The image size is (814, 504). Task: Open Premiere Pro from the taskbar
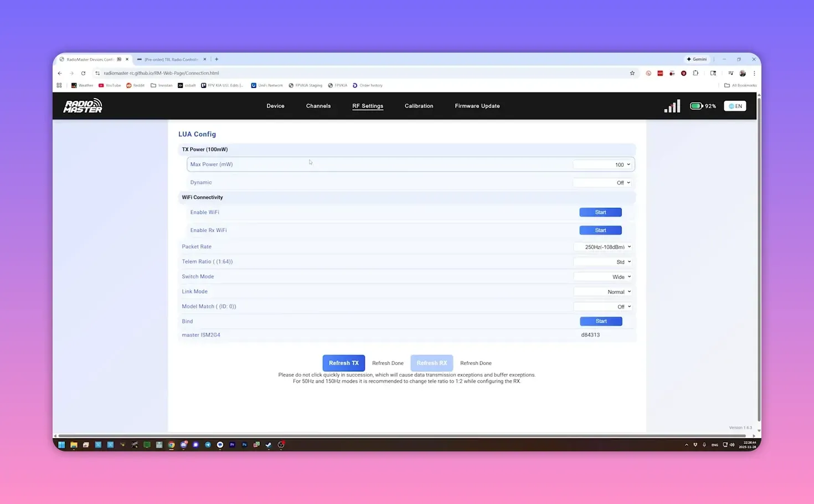pyautogui.click(x=232, y=444)
